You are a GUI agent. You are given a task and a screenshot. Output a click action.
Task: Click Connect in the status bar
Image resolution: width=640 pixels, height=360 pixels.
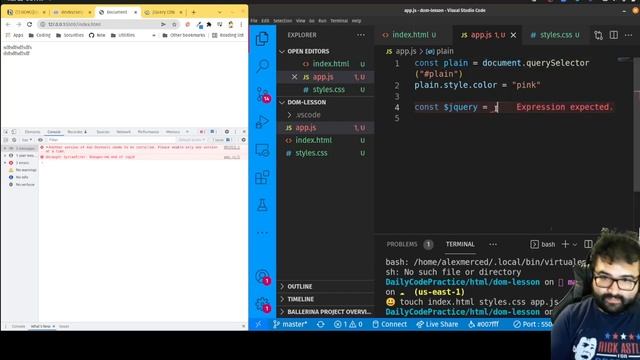pos(389,324)
